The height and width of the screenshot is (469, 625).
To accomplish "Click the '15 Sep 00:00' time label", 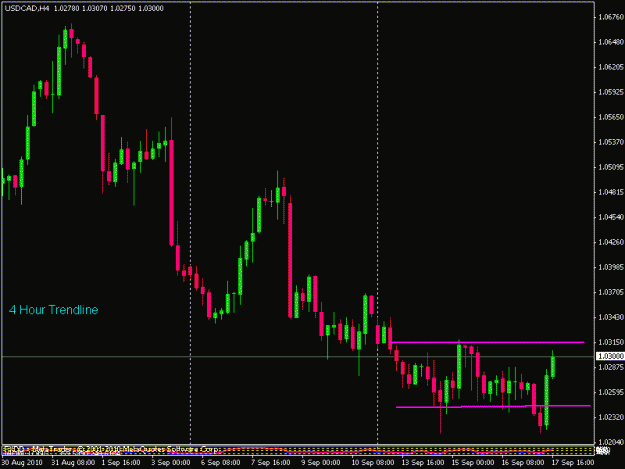I will [473, 463].
